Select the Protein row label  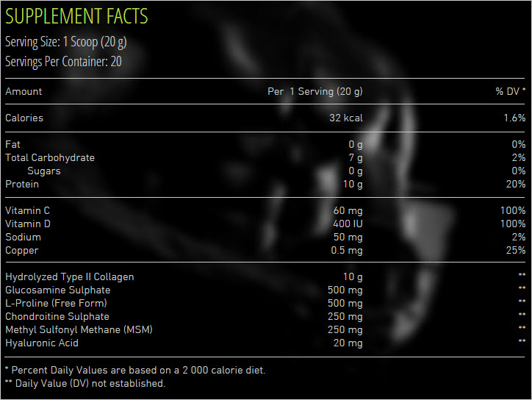[x=22, y=185]
